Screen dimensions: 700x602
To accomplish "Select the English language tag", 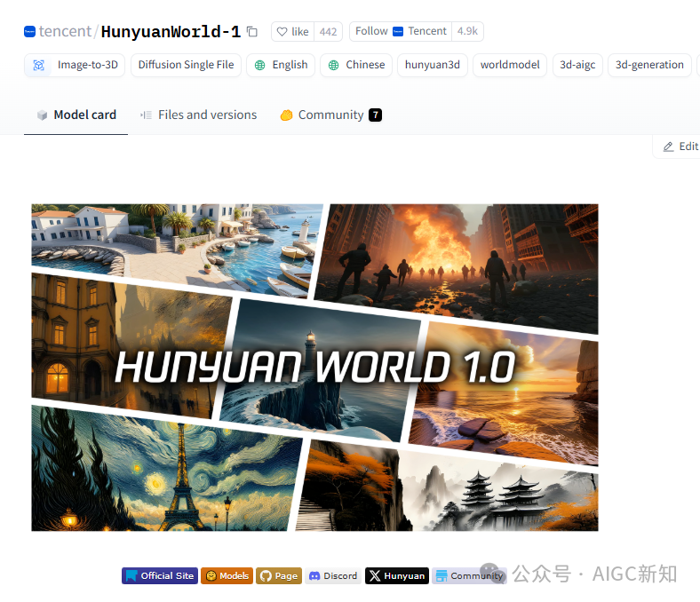I will coord(281,65).
